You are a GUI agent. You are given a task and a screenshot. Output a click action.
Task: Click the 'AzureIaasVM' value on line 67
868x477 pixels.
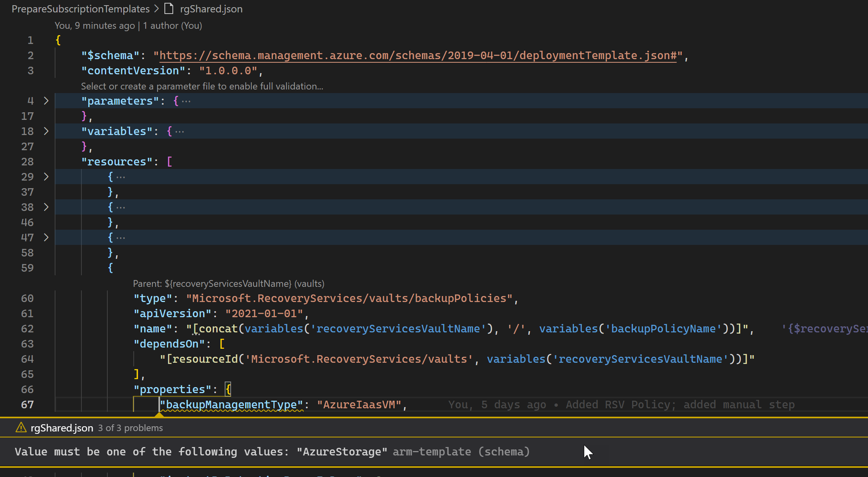click(358, 404)
